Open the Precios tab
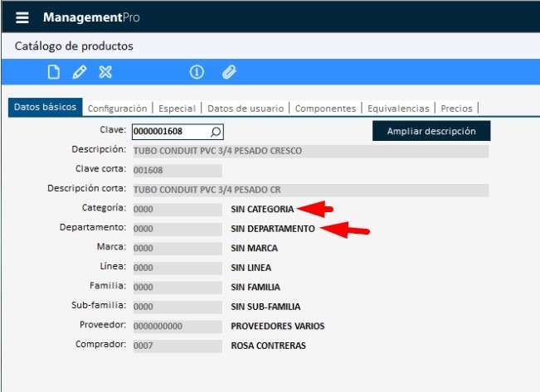 [456, 109]
